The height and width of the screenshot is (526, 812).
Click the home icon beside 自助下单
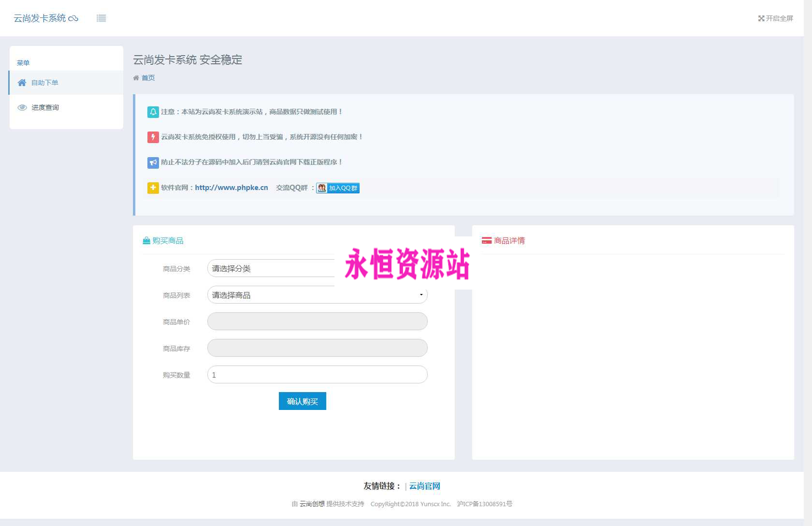[x=22, y=83]
